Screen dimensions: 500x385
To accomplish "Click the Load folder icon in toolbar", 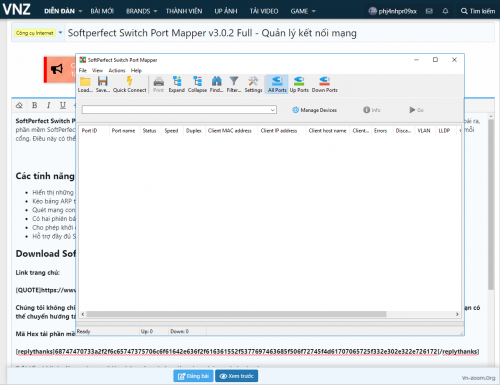I will (x=85, y=84).
